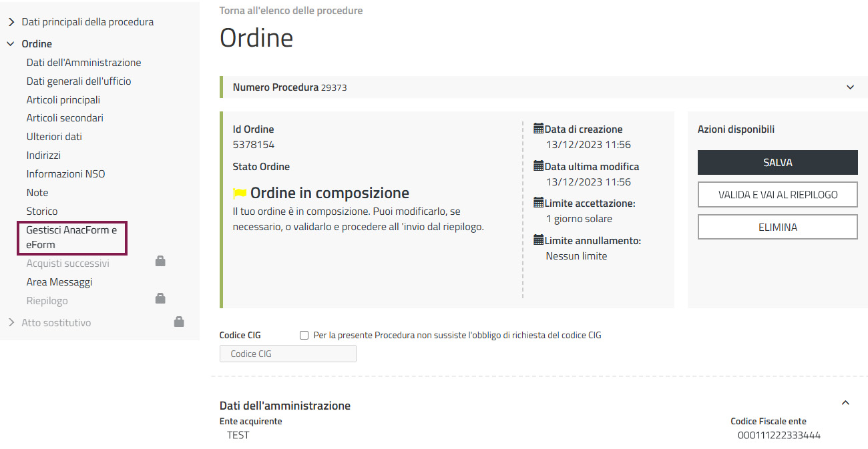Expand Dati principali della procedura section
868x449 pixels.
[11, 22]
